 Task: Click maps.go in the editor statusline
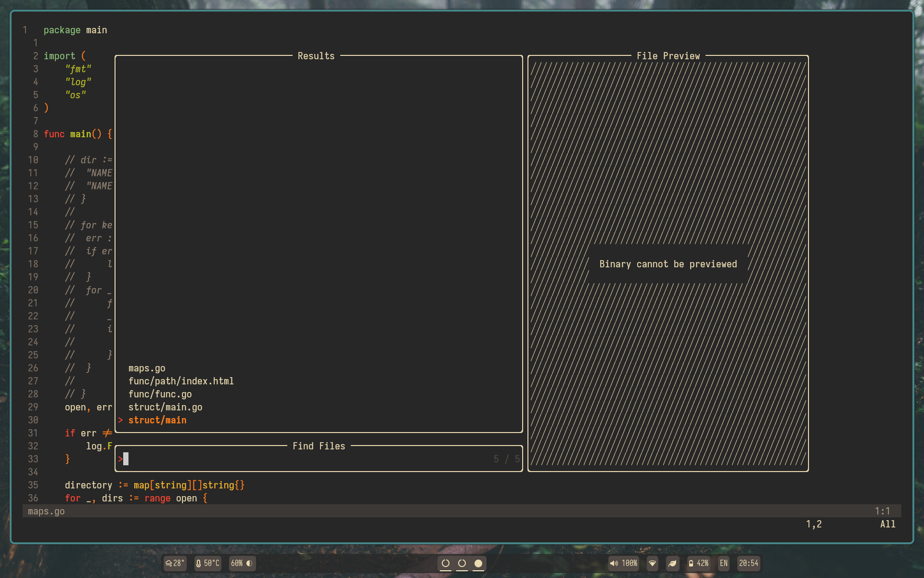(x=46, y=511)
